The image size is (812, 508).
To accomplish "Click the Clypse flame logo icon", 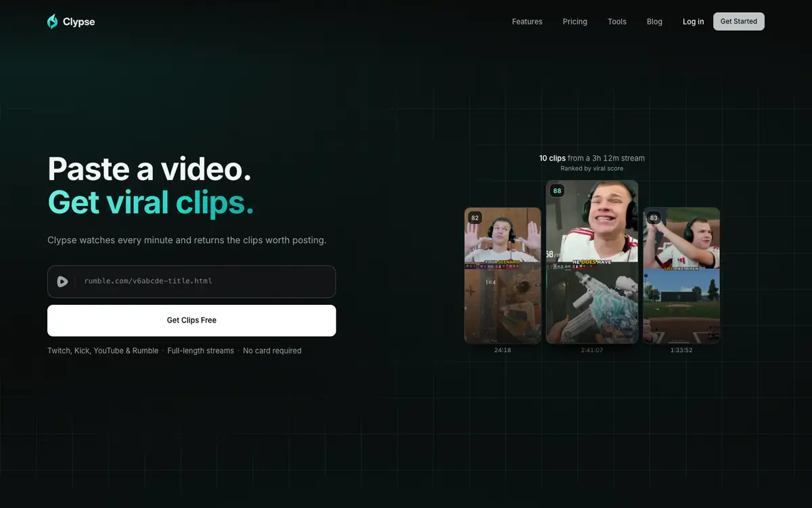I will click(x=53, y=22).
